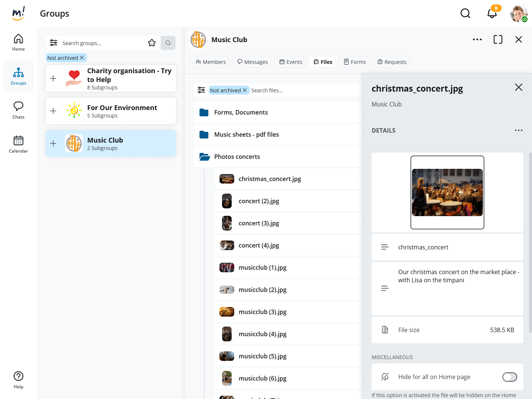Remove the Not archived filter on files
The image size is (532, 399).
(245, 91)
